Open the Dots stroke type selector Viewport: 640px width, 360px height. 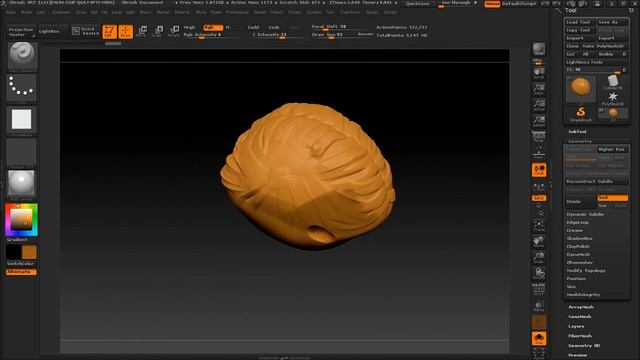21,88
